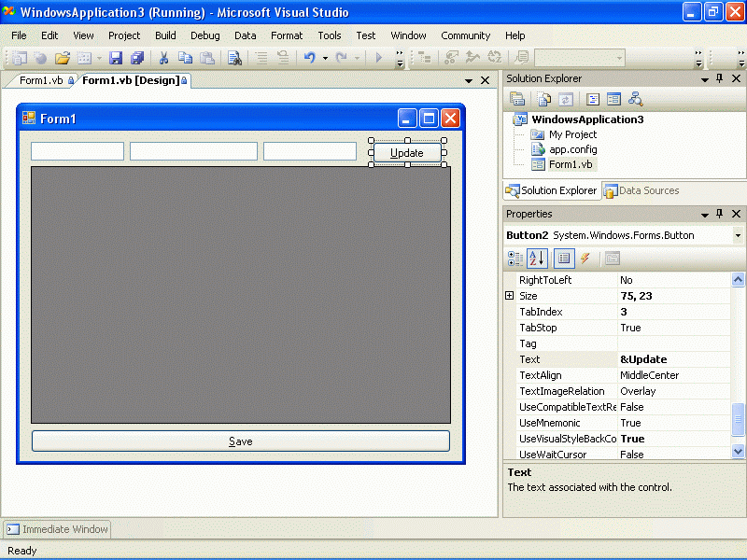Open the Format menu

click(287, 35)
